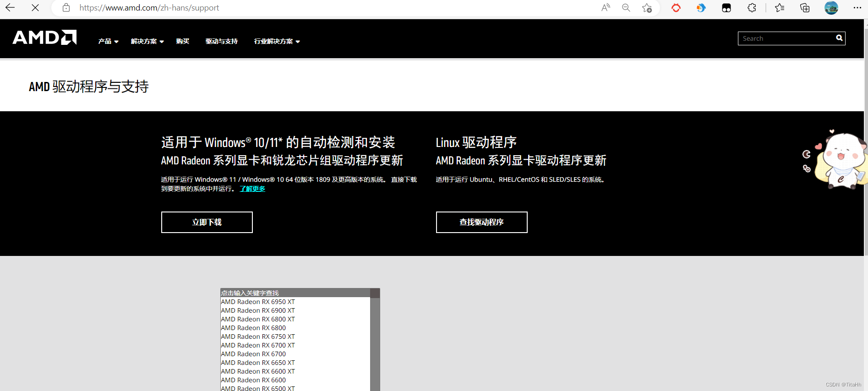868x391 pixels.
Task: Click the product list scrollbar
Action: pos(375,340)
